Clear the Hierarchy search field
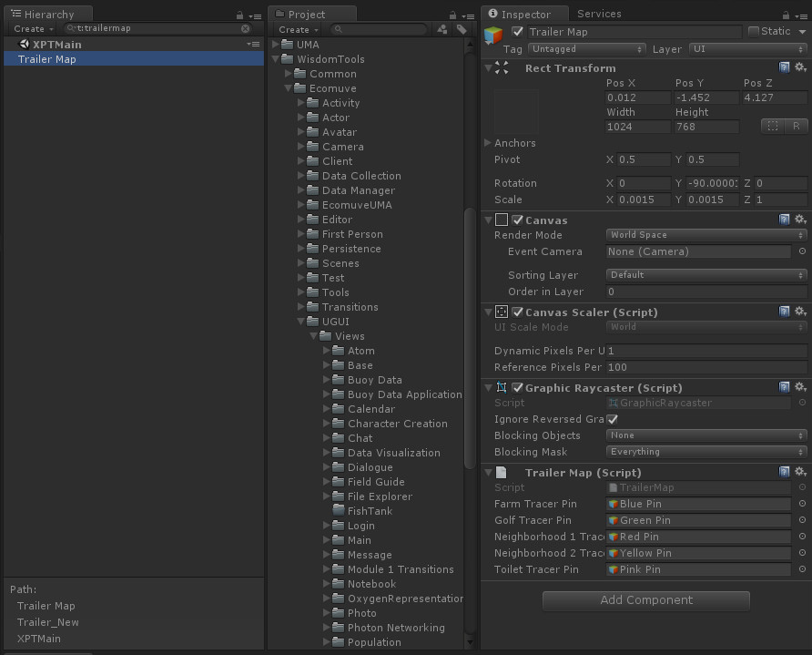The image size is (812, 655). 246,28
